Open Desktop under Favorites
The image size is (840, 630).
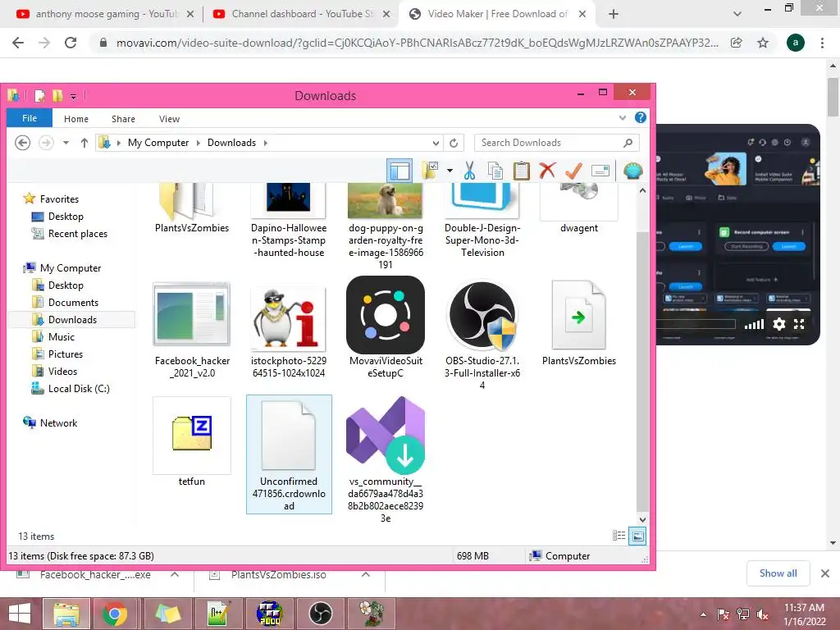pos(66,217)
